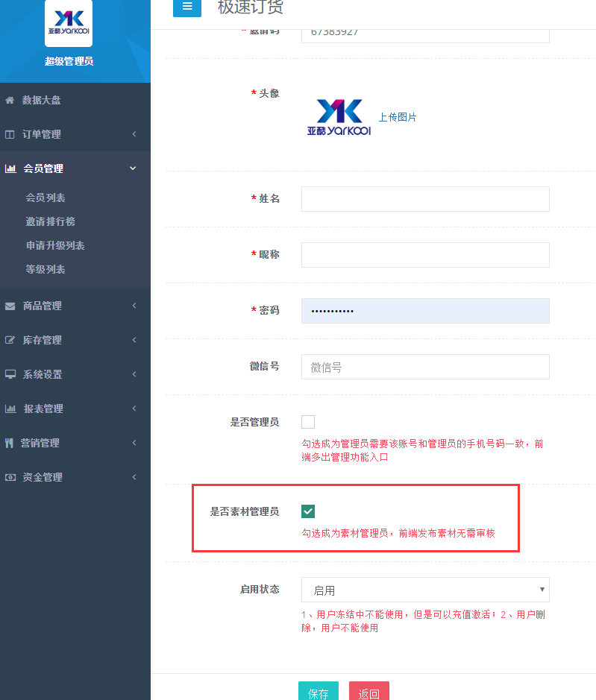Open the 启用状态 dropdown
This screenshot has height=700, width=596.
click(425, 590)
